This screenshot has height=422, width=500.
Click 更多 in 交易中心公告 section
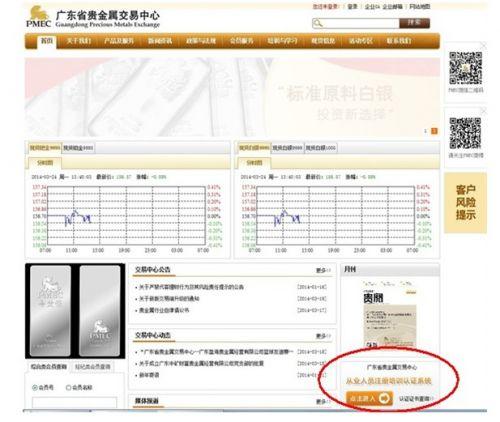pyautogui.click(x=323, y=270)
